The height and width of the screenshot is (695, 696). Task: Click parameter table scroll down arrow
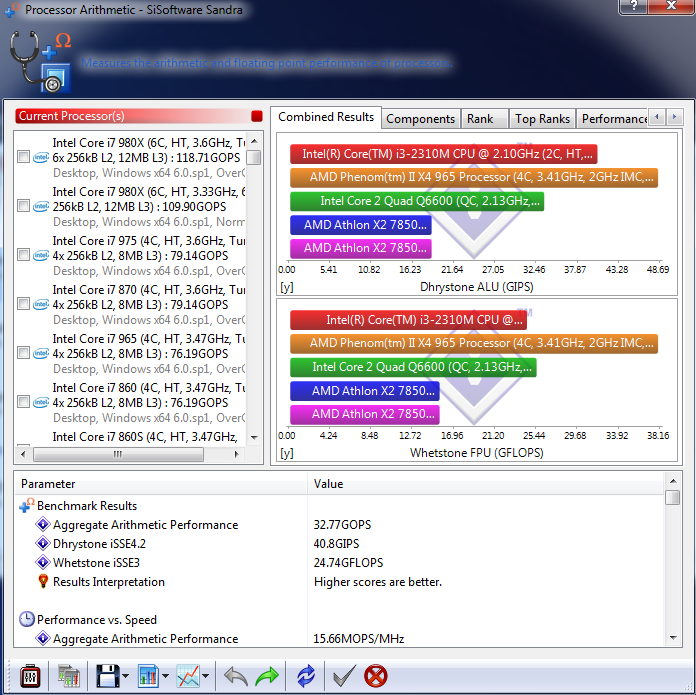tap(673, 638)
